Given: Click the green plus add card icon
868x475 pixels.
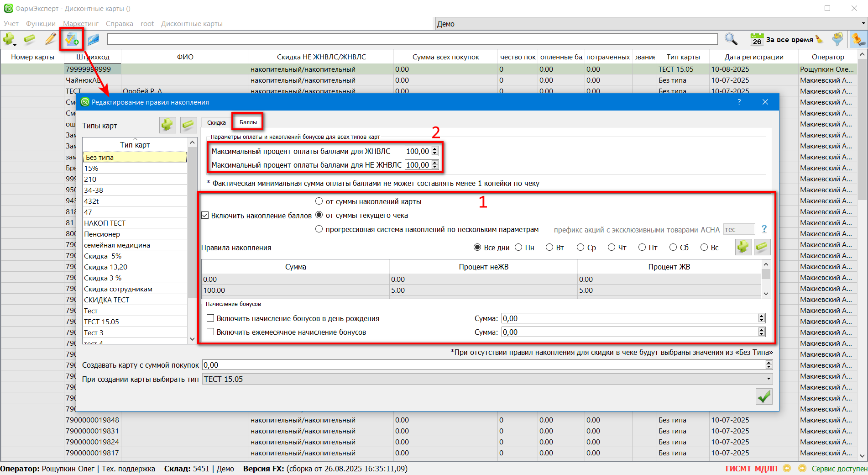Looking at the screenshot, I should click(9, 39).
